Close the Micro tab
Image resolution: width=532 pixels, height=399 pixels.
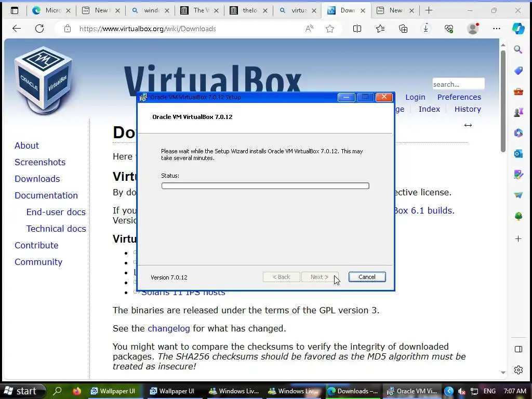(68, 10)
